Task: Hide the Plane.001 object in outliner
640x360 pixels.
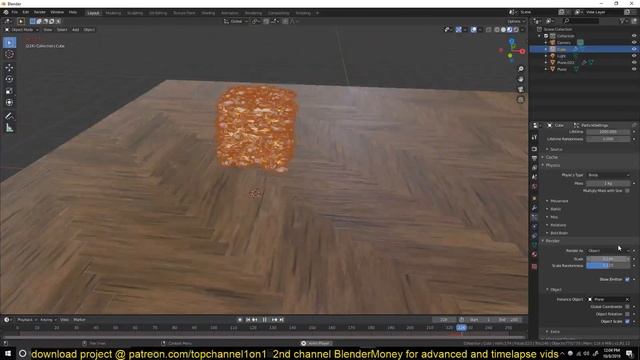Action: click(634, 62)
